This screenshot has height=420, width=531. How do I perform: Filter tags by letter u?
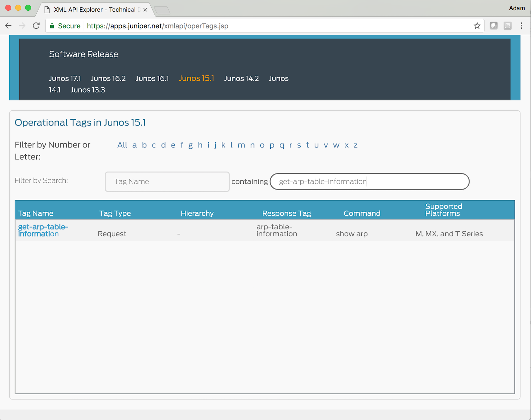[x=316, y=145]
